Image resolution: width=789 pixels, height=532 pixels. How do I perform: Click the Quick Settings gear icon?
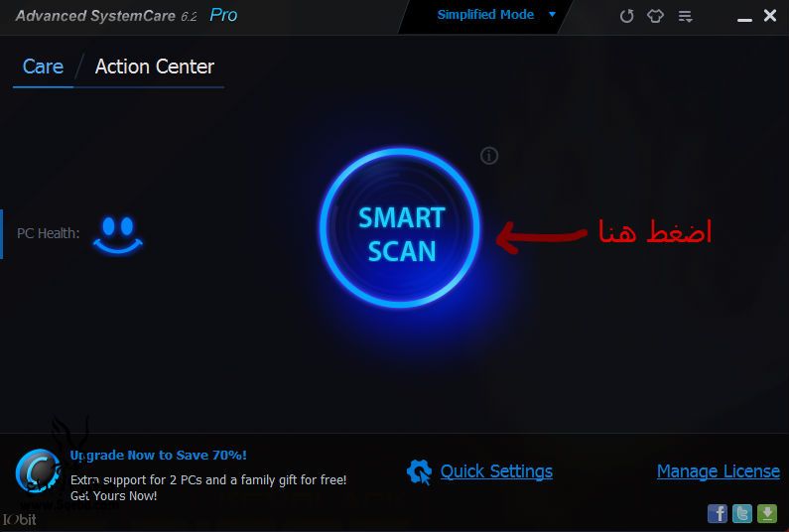tap(419, 472)
